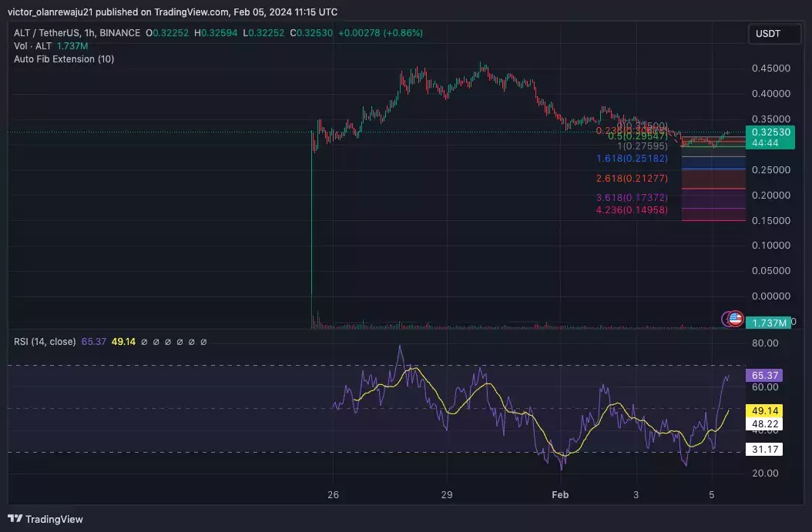Click the 1.618(0.25182) Fib level label
Image resolution: width=812 pixels, height=532 pixels.
click(x=632, y=159)
